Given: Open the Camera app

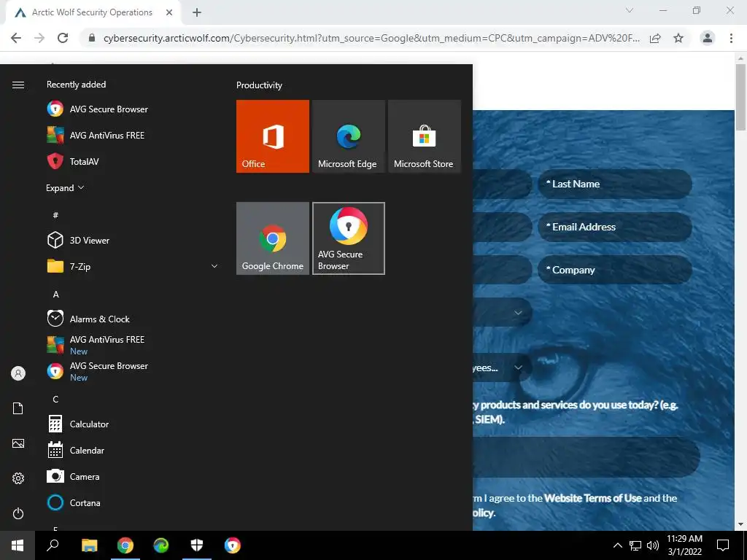Looking at the screenshot, I should click(x=74, y=476).
